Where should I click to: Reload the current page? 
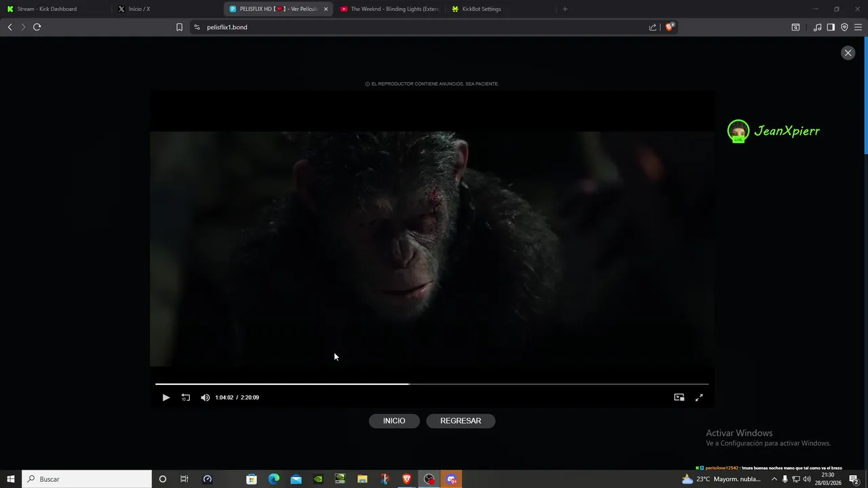37,27
